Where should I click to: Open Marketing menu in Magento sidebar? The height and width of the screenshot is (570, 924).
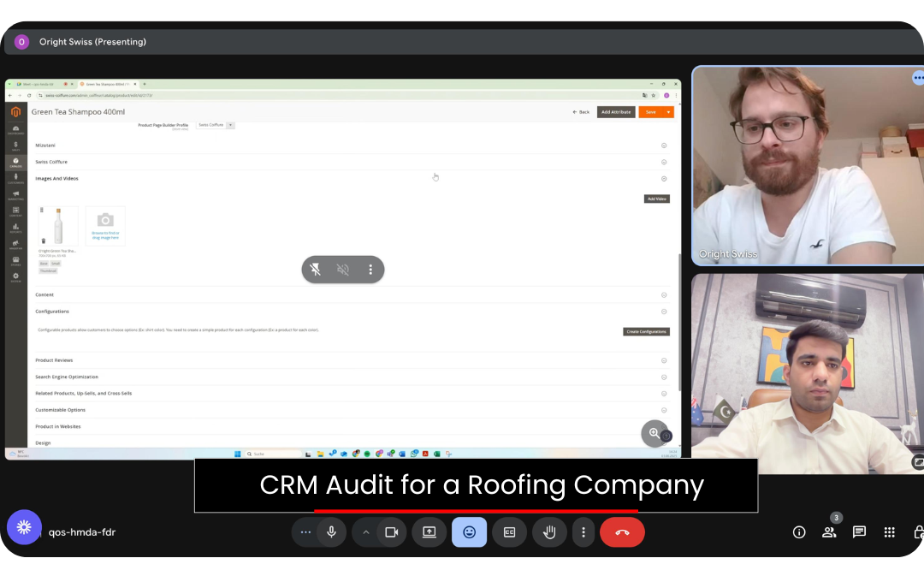point(16,195)
